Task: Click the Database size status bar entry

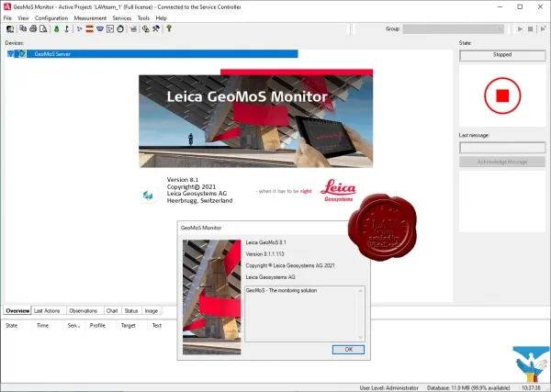Action: click(x=468, y=387)
